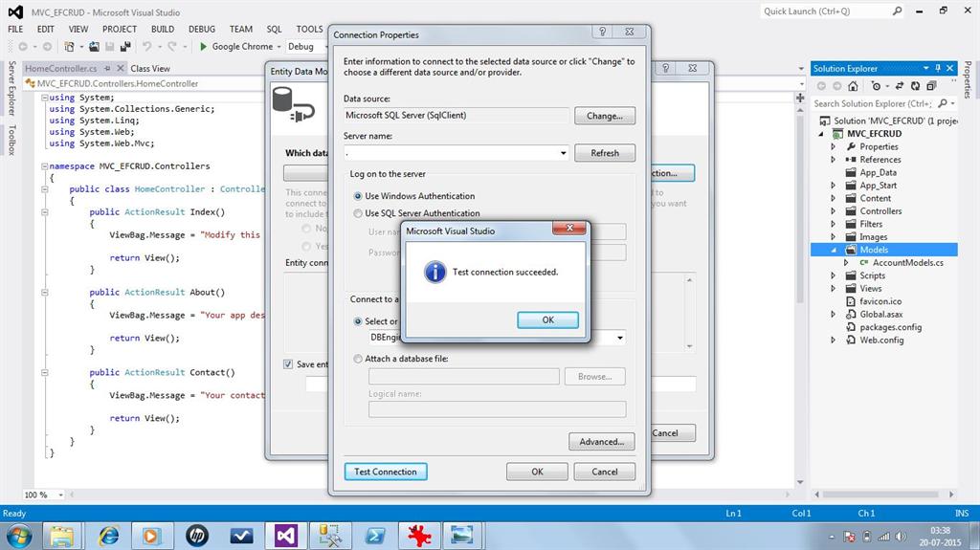Click the Redo toolbar icon

172,47
